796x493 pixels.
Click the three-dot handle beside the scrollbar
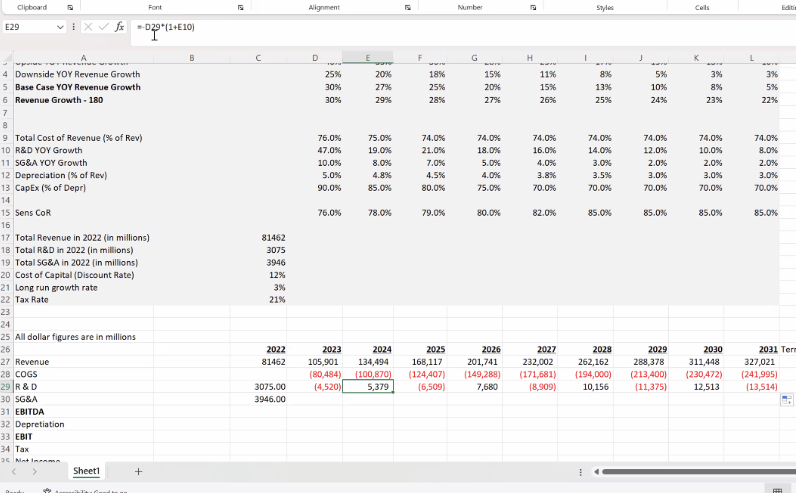[580, 472]
